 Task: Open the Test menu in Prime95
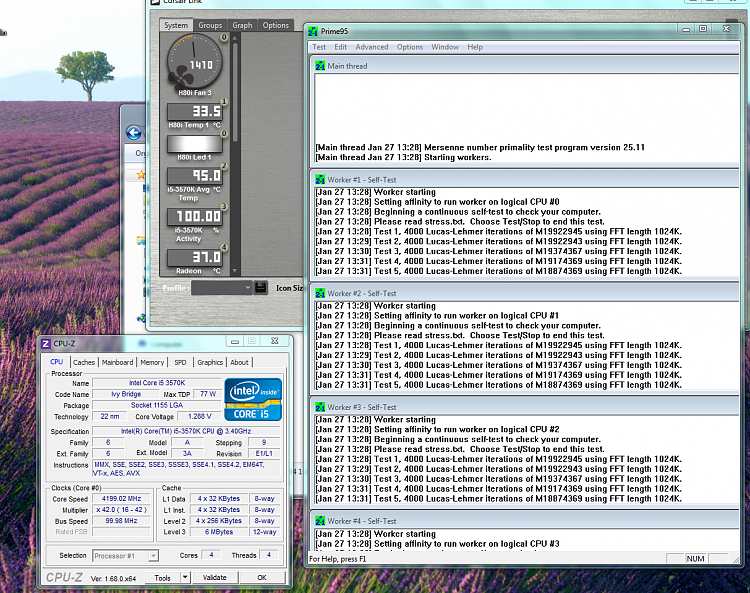click(x=319, y=47)
